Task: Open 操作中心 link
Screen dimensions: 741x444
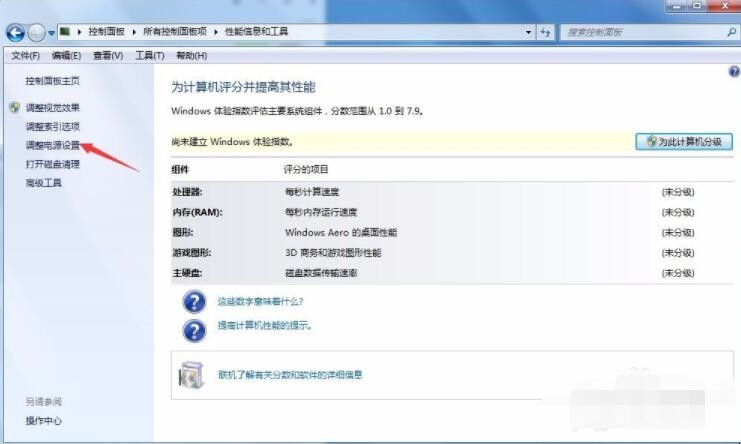Action: [x=43, y=421]
